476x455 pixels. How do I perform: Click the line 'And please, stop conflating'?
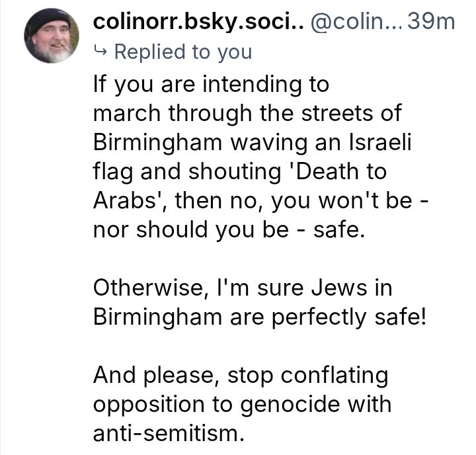click(x=240, y=375)
